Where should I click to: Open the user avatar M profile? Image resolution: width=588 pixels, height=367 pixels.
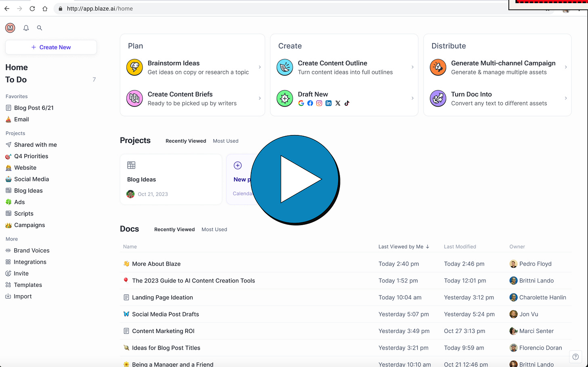tap(10, 28)
